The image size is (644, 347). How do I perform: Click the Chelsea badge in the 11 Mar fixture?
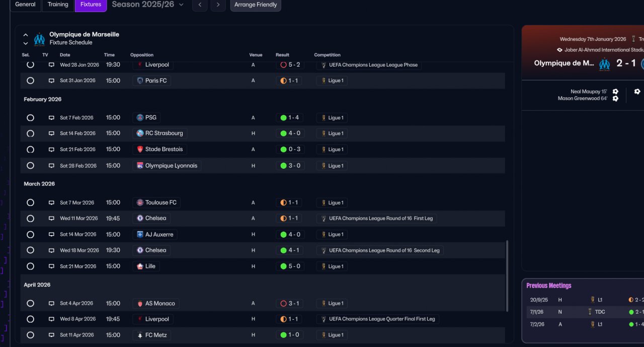tap(140, 218)
